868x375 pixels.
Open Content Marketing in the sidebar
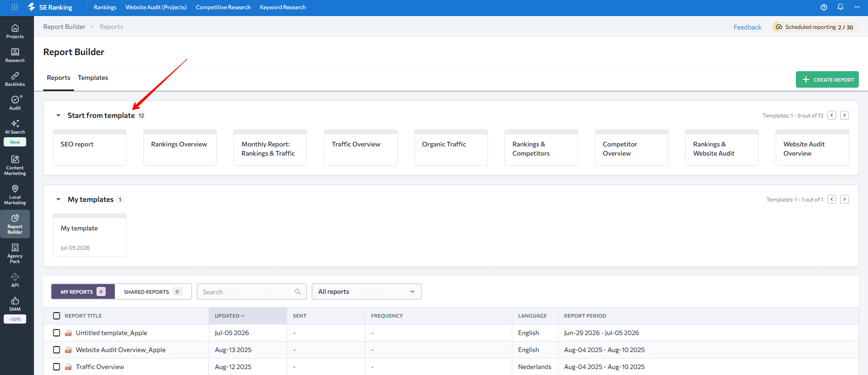coord(15,166)
